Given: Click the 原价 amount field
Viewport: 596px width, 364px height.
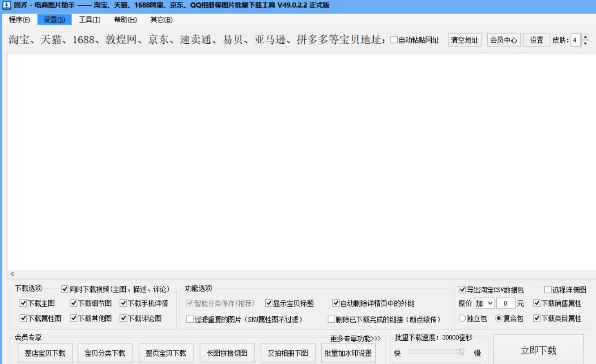Looking at the screenshot, I should click(x=506, y=304).
